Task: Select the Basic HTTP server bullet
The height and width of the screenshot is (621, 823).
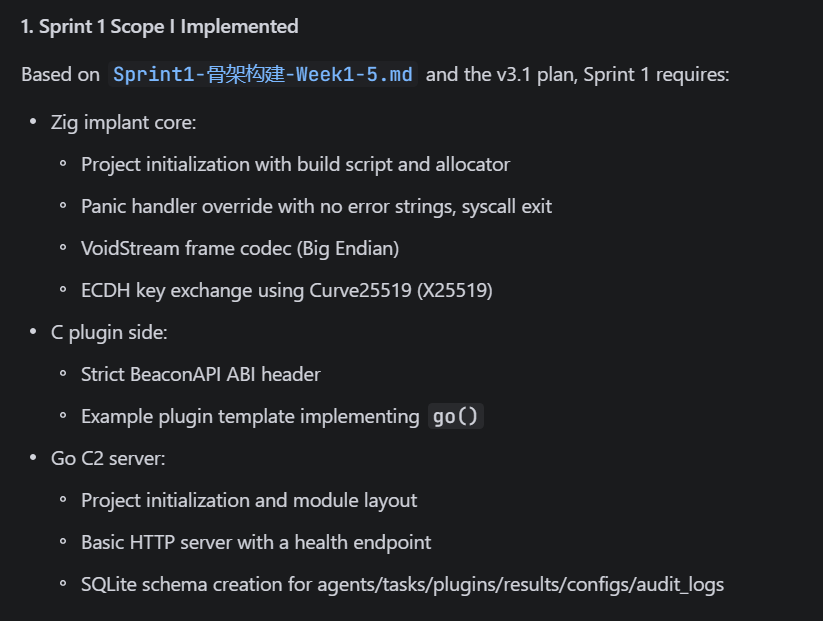Action: coord(256,542)
